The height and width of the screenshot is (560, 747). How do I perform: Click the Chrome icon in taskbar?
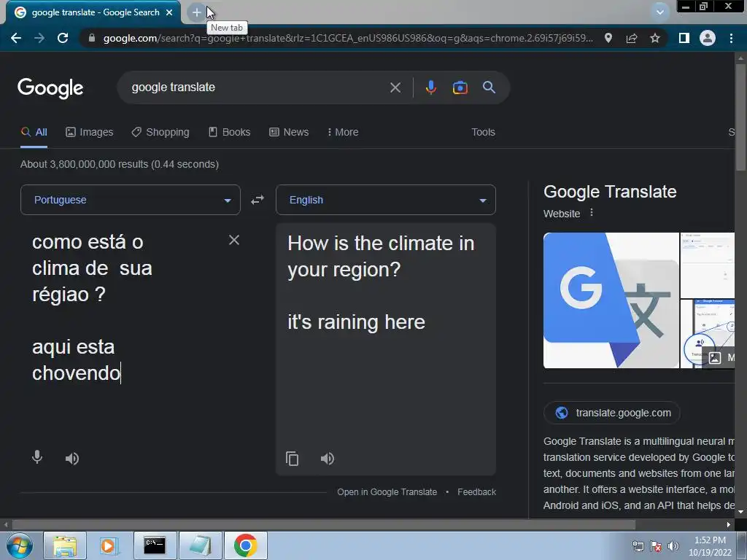tap(245, 545)
